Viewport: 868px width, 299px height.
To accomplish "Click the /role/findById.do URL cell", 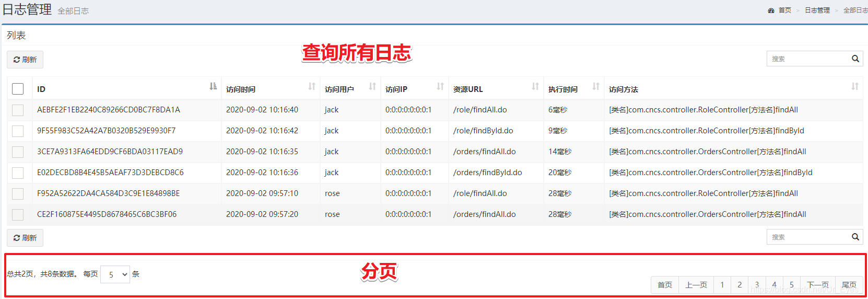I will tap(483, 131).
